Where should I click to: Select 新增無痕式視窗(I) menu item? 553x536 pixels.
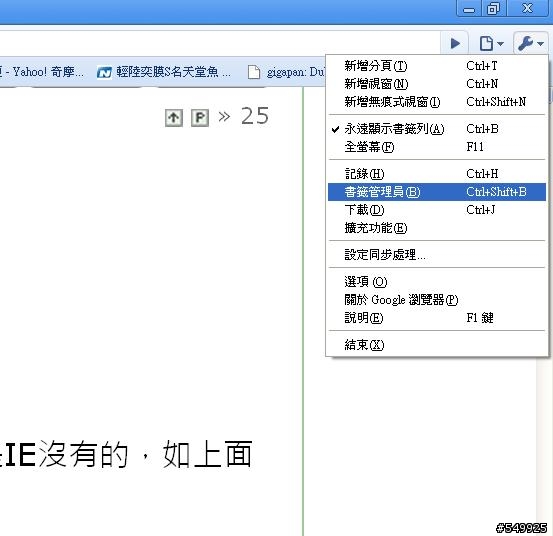(x=437, y=102)
